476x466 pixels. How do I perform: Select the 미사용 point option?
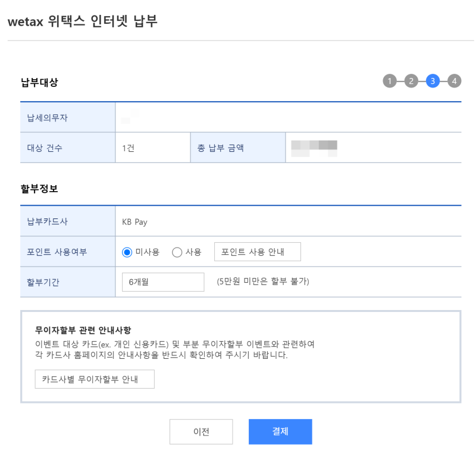pyautogui.click(x=127, y=252)
